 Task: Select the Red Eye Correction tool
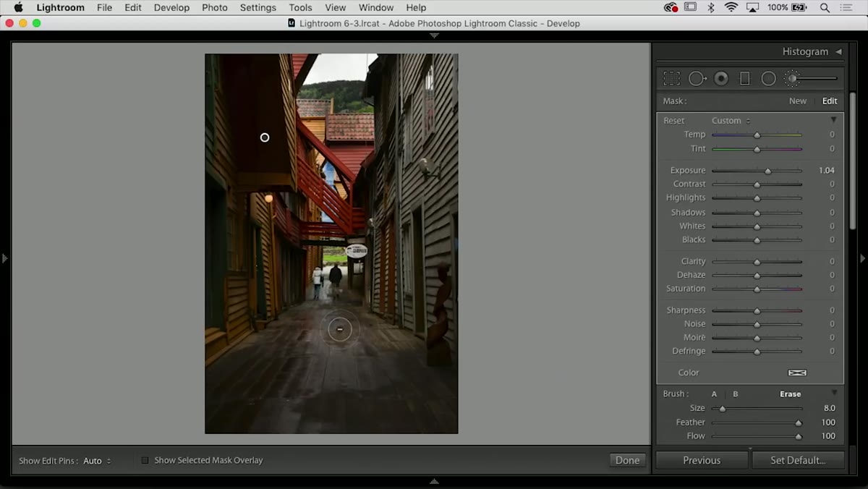[721, 78]
